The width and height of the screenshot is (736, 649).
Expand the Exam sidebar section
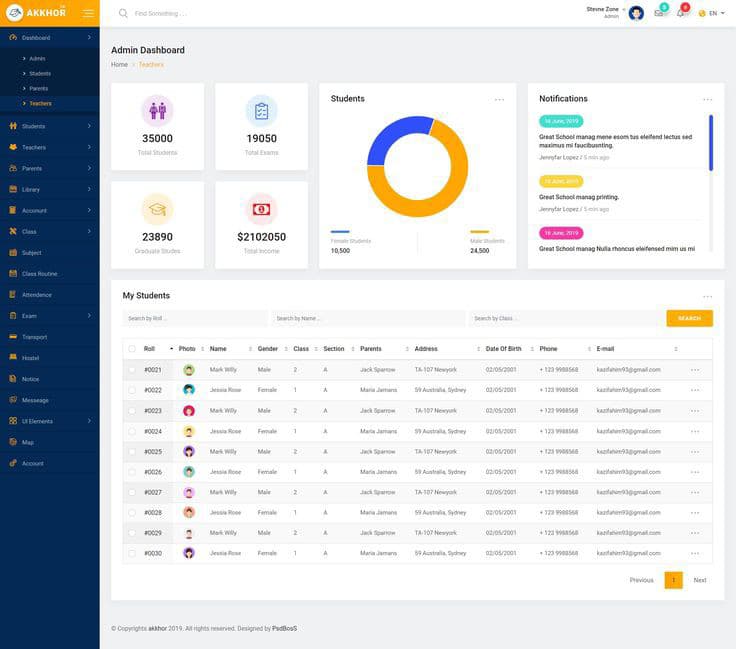(x=49, y=316)
